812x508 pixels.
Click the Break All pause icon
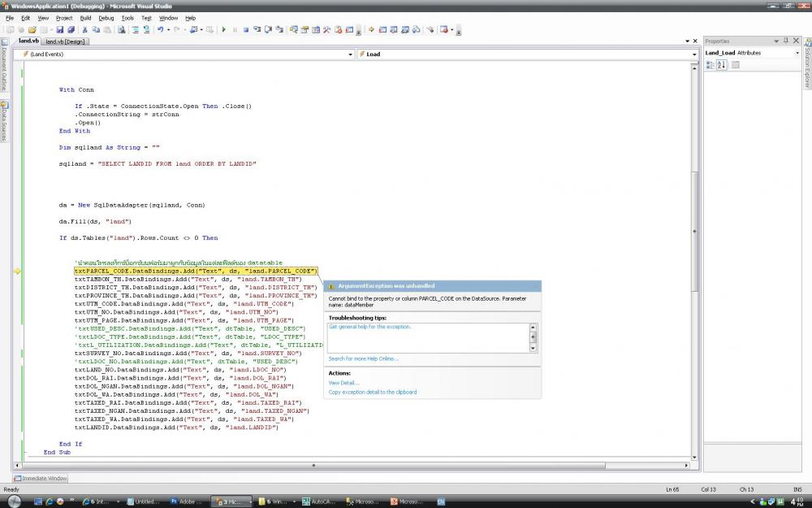(235, 29)
